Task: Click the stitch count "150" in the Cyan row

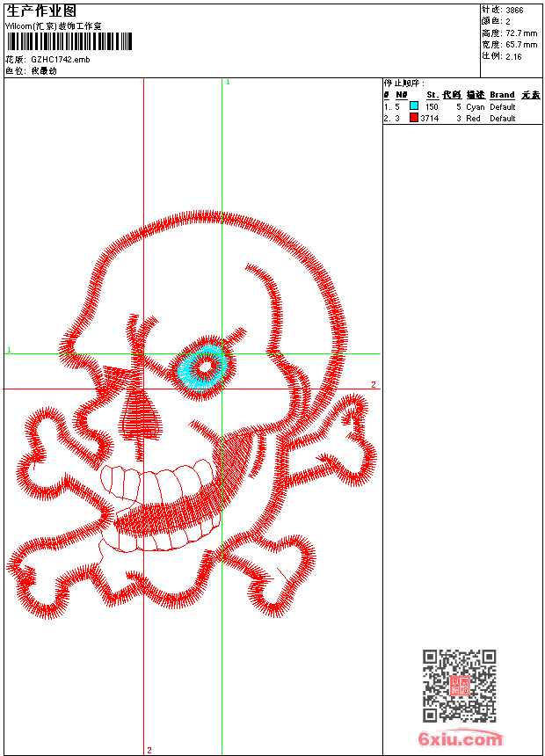Action: click(x=432, y=107)
